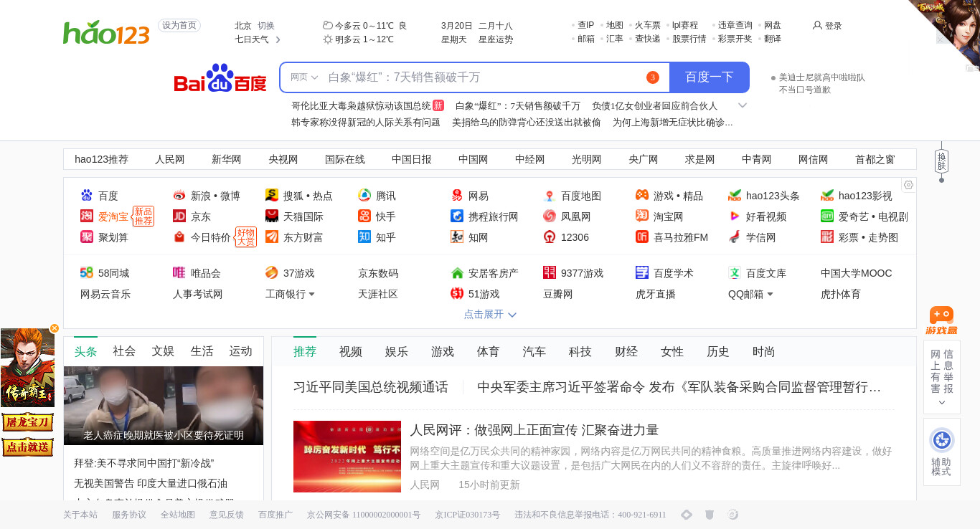Expand seven-day weather arrow
This screenshot has width=980, height=529.
pyautogui.click(x=278, y=39)
